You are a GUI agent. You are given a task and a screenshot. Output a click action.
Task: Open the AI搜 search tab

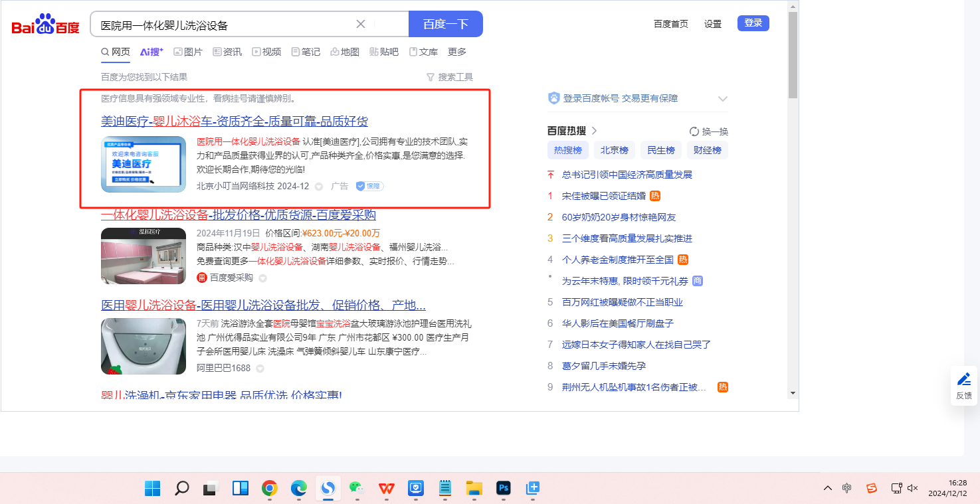[151, 52]
